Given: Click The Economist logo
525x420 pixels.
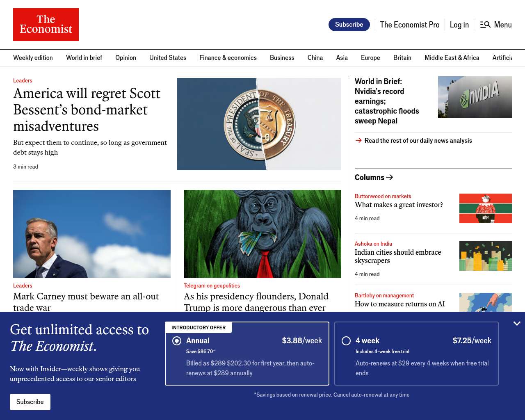Looking at the screenshot, I should point(46,25).
